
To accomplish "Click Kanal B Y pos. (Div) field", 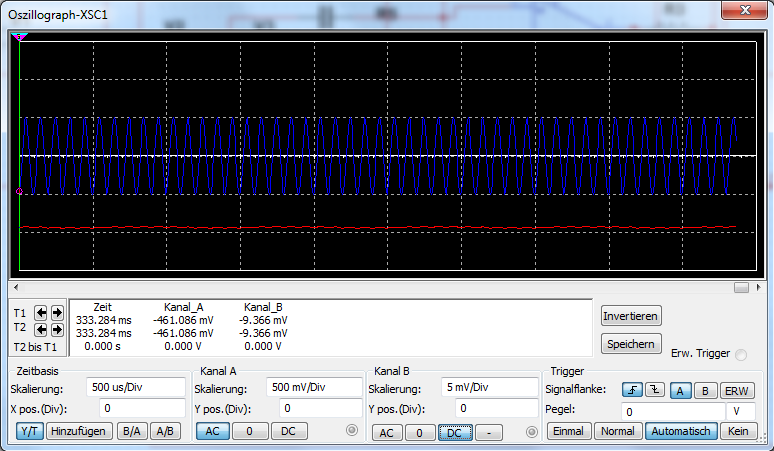I will [497, 408].
